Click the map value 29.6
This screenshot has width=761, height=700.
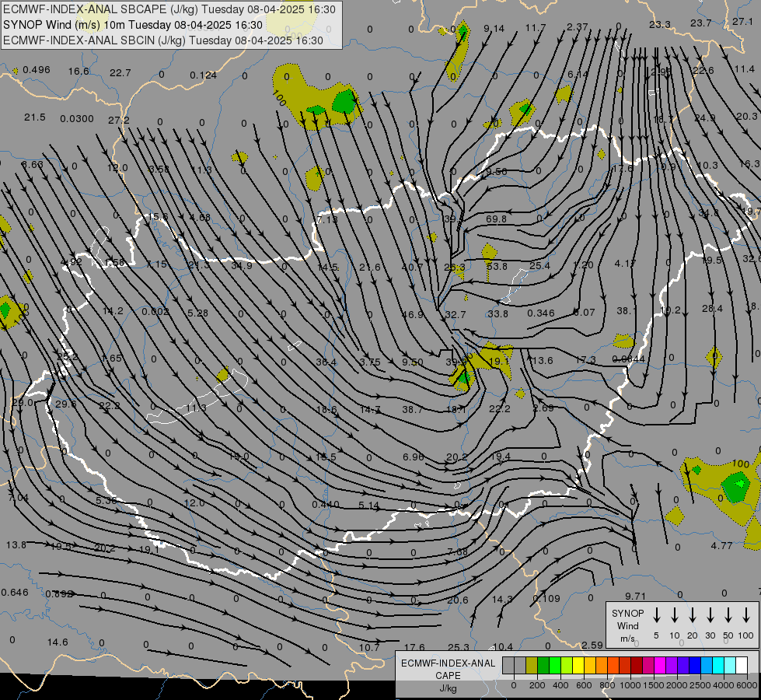65,404
